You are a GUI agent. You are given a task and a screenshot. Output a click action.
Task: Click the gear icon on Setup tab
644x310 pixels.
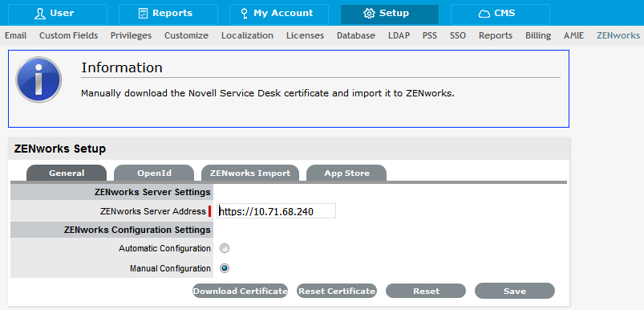click(x=369, y=14)
